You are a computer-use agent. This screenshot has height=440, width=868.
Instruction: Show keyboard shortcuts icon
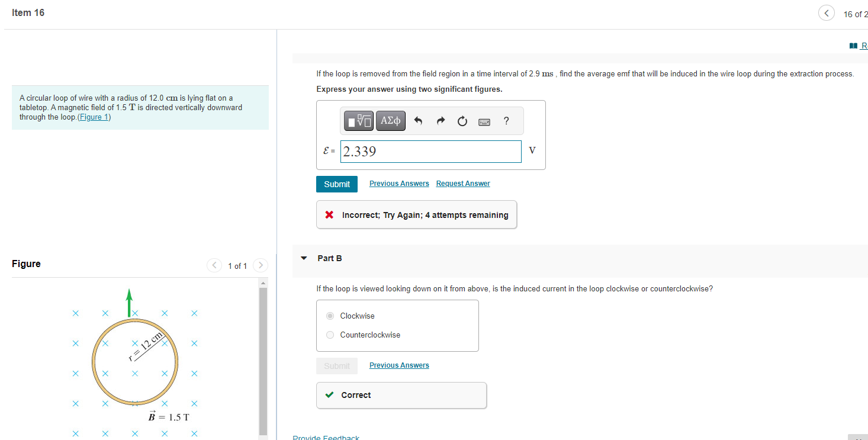tap(484, 121)
